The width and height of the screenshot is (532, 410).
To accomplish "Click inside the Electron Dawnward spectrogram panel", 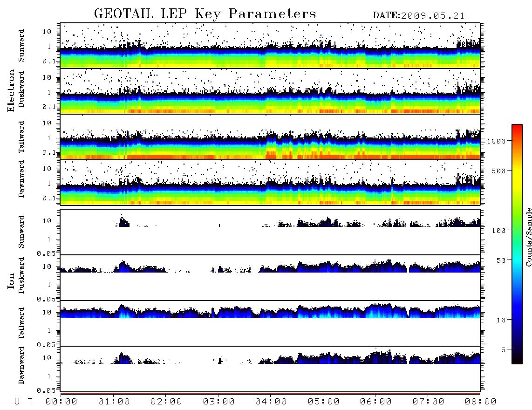I will click(x=270, y=183).
